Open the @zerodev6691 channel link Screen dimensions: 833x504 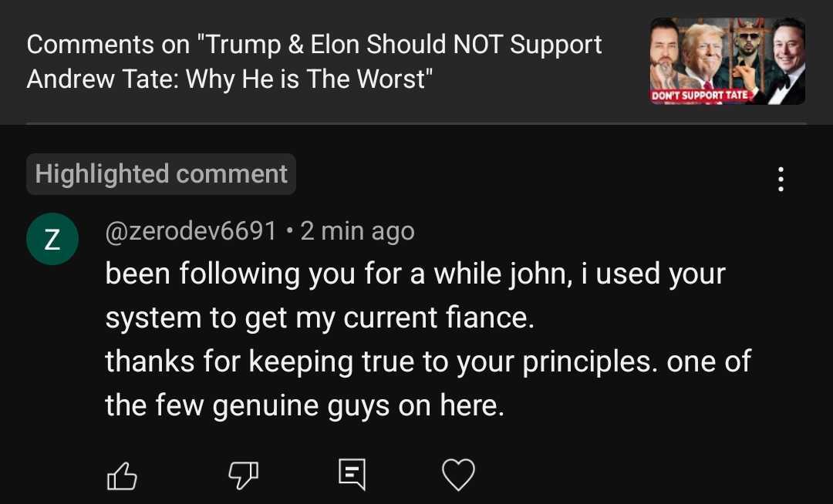pyautogui.click(x=191, y=230)
